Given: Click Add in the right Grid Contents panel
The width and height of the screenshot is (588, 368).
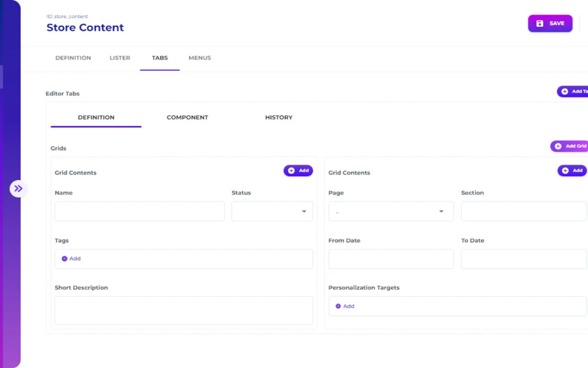Looking at the screenshot, I should pos(572,170).
